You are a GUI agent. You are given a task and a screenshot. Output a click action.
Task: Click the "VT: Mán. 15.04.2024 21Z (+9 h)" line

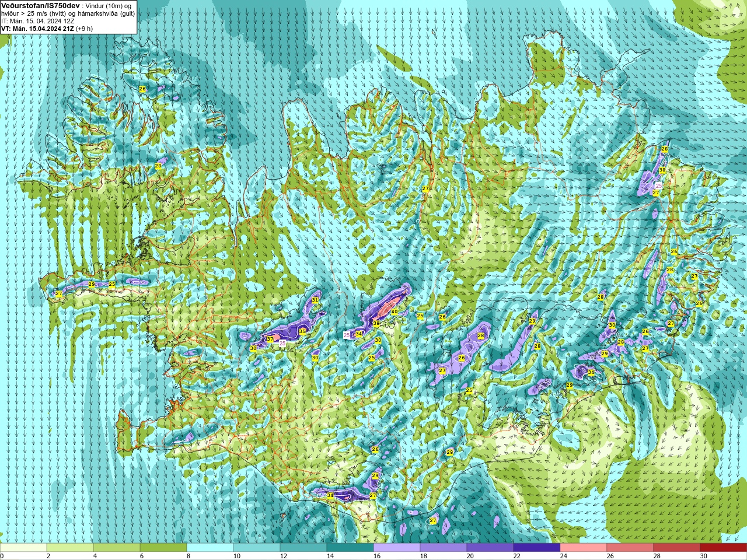[47, 29]
